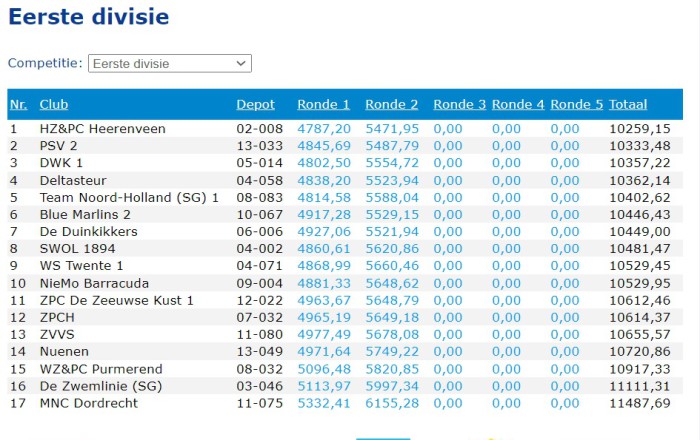Open ZPCH Ronde 2 score 5649,18

point(392,317)
